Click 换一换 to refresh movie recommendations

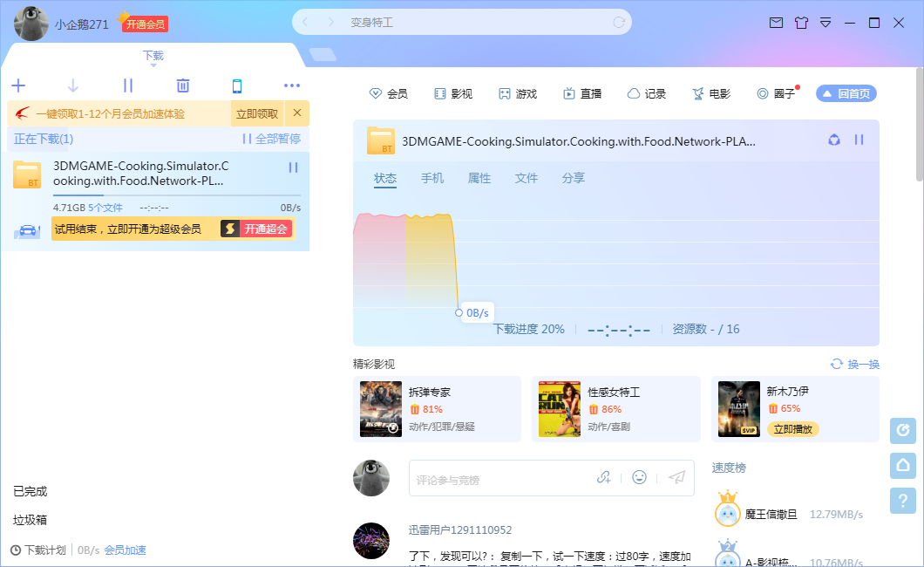tap(857, 365)
